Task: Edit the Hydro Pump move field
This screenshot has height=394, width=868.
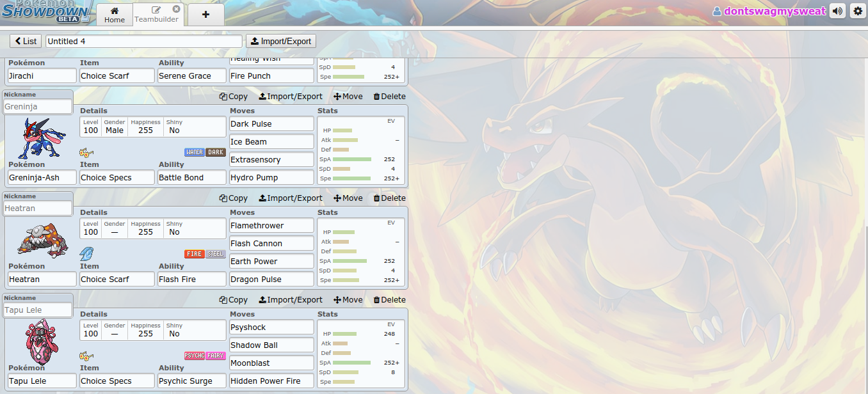Action: (x=271, y=178)
